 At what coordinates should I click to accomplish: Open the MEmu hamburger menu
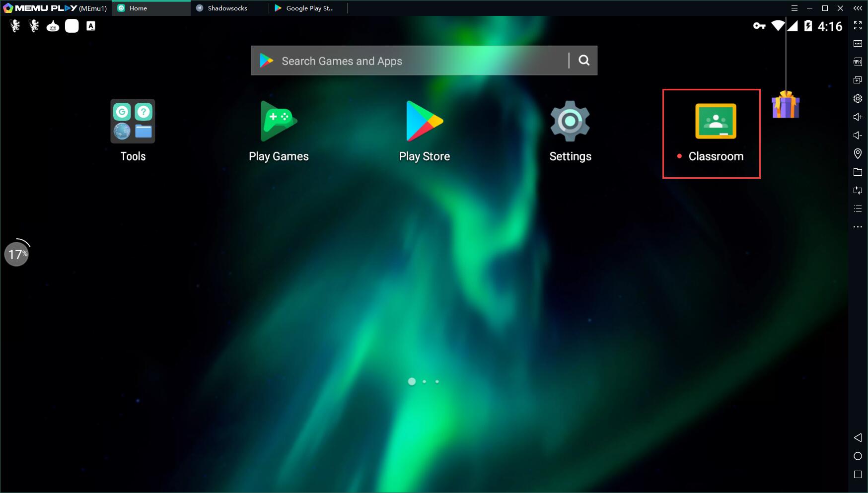click(795, 8)
